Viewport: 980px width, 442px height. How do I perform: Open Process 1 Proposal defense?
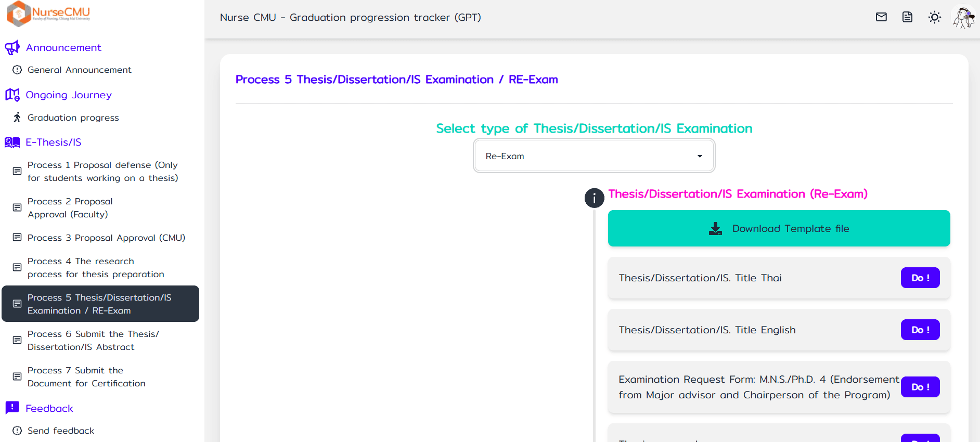pos(102,171)
